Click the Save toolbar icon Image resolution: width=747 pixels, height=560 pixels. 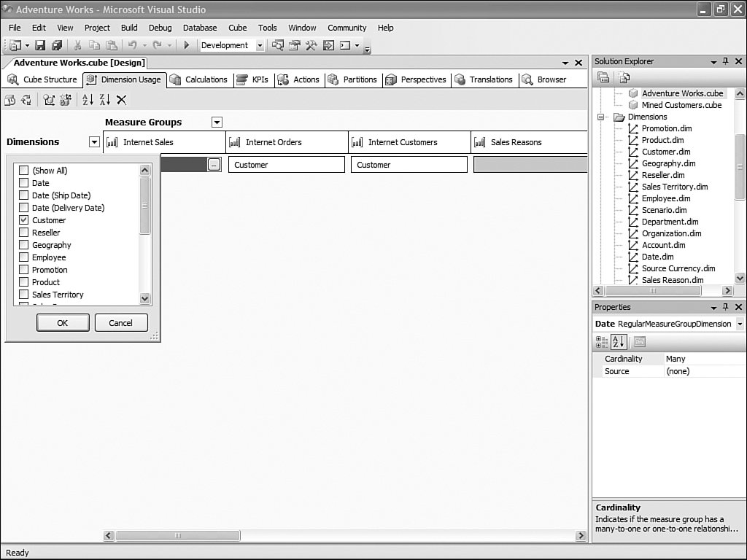click(41, 45)
